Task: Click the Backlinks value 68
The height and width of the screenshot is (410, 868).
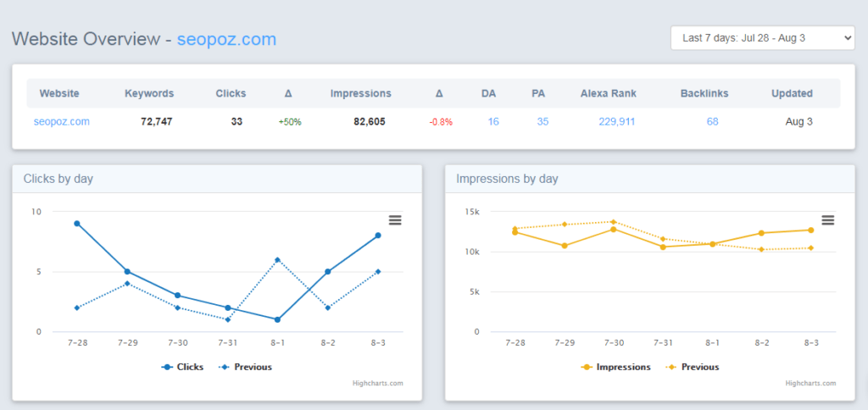Action: [x=712, y=122]
